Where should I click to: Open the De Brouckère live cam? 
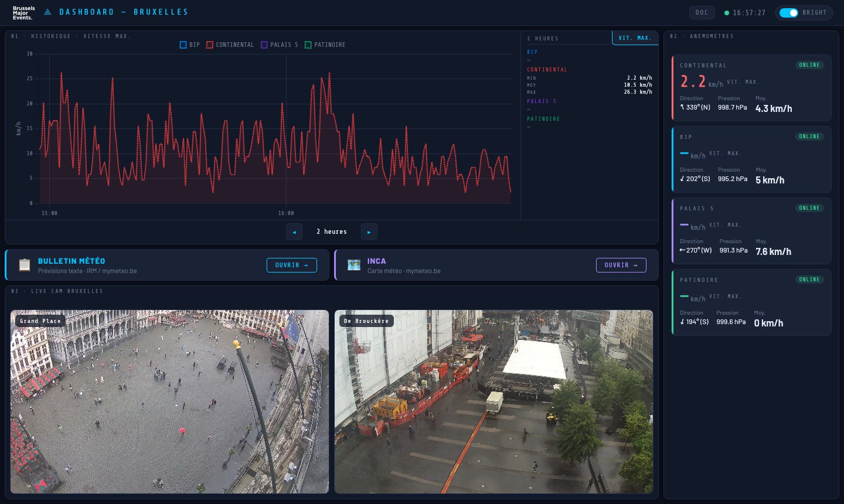[494, 401]
